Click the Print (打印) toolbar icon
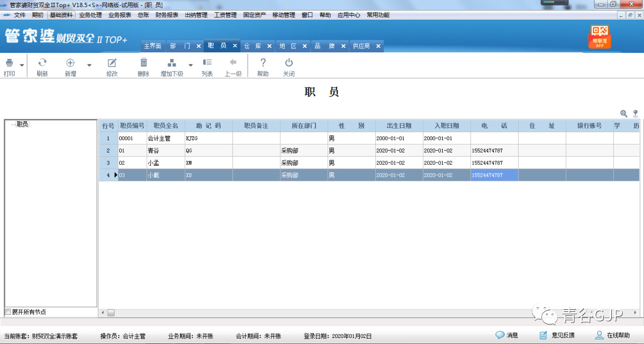 click(x=9, y=63)
